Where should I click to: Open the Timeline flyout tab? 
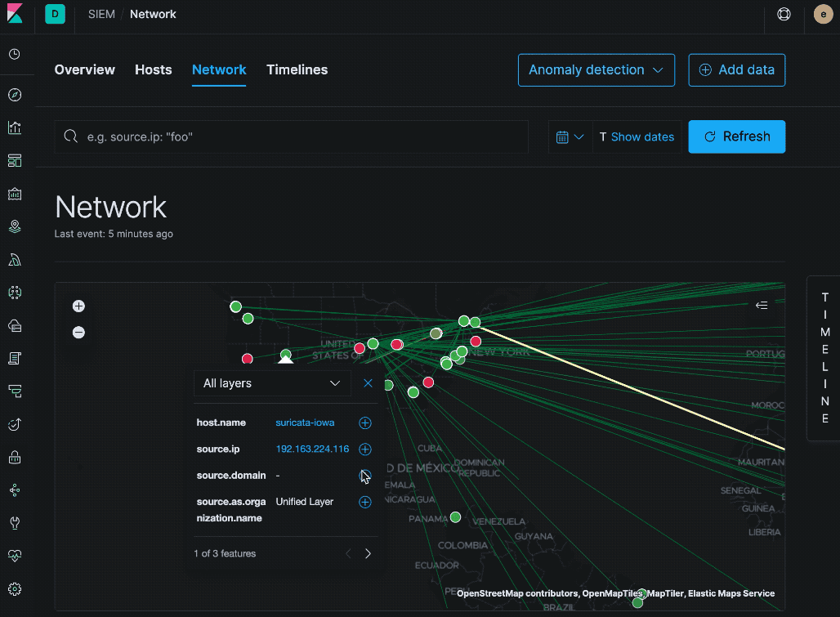pyautogui.click(x=825, y=358)
